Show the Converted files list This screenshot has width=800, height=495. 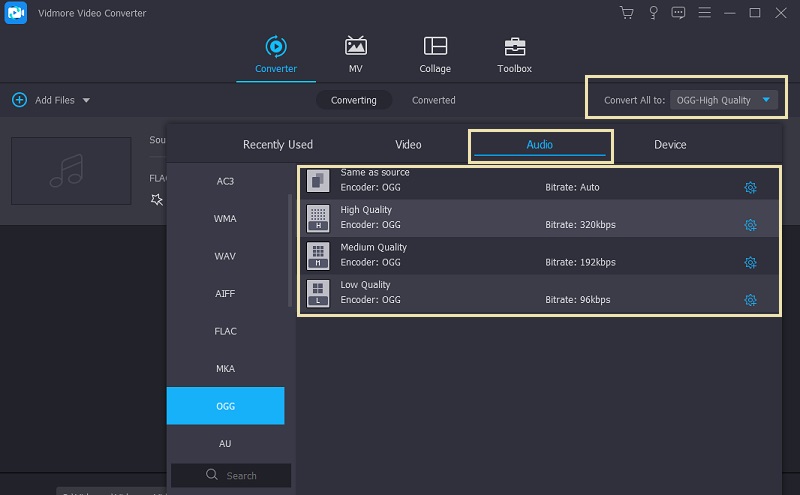point(433,100)
